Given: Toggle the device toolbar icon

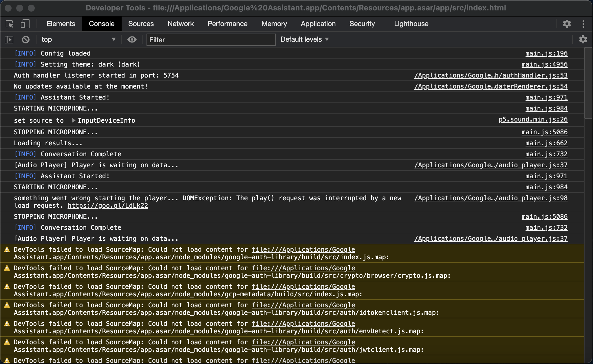Looking at the screenshot, I should [x=25, y=24].
